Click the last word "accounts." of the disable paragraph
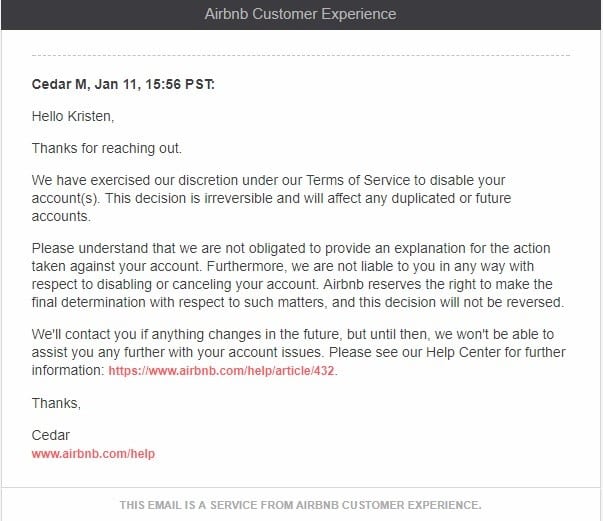 61,216
